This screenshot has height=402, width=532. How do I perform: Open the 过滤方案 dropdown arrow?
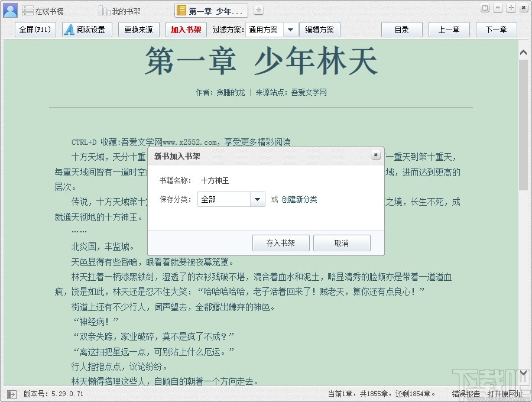click(291, 29)
